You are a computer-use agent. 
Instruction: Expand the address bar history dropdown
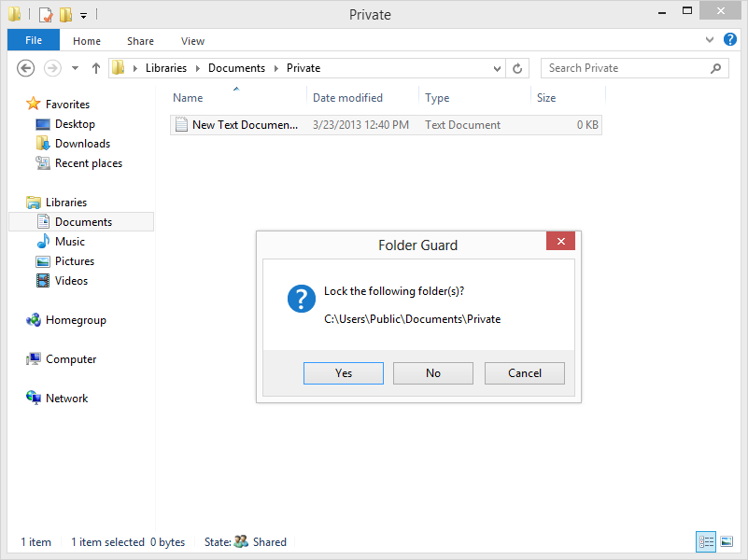click(498, 68)
